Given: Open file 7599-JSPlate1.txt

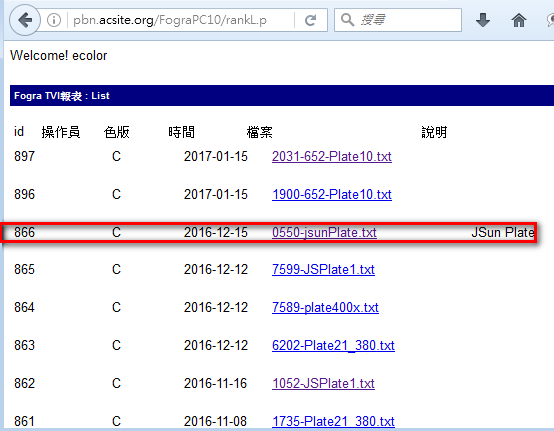Looking at the screenshot, I should [x=323, y=270].
